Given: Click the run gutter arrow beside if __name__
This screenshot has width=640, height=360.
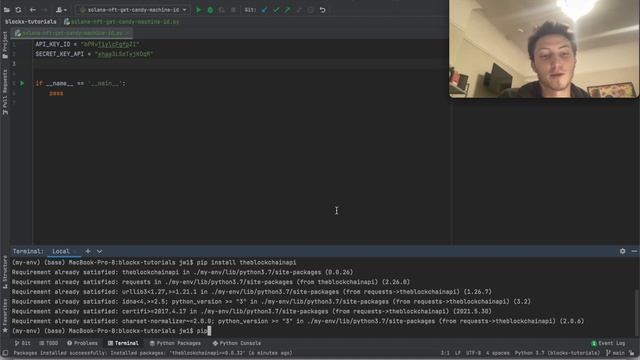Looking at the screenshot, I should tap(22, 83).
